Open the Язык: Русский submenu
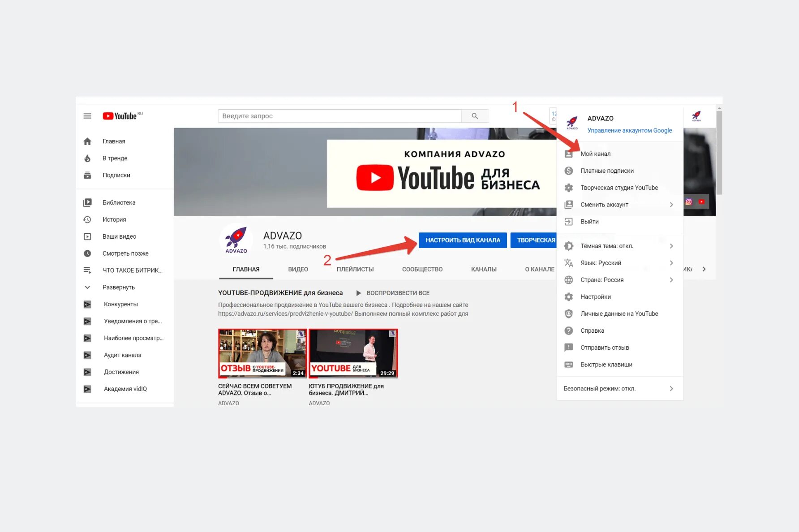 tap(671, 263)
